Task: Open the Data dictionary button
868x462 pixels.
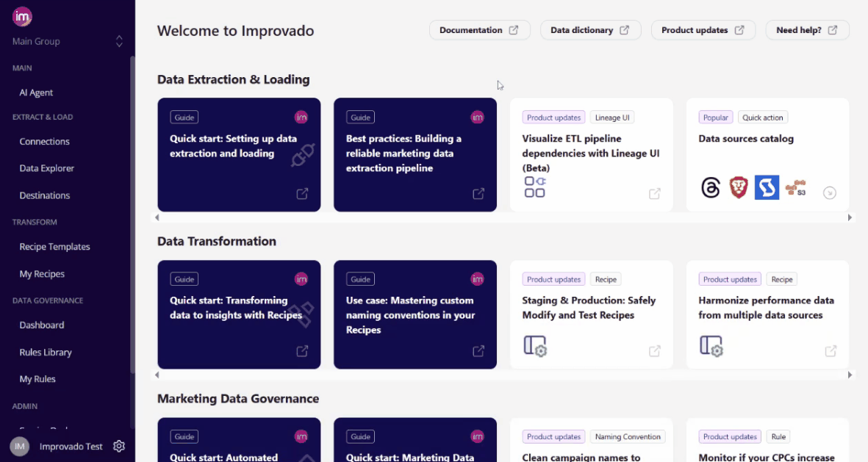Action: pyautogui.click(x=590, y=30)
